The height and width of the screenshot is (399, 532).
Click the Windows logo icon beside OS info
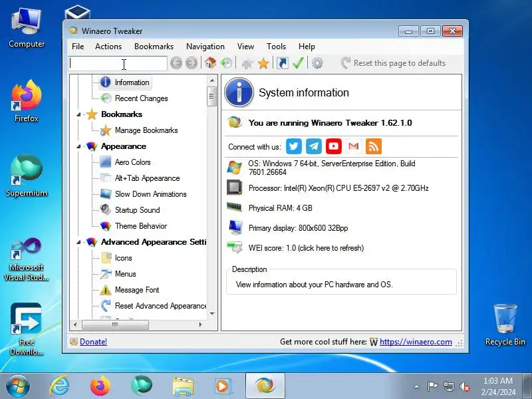(x=235, y=168)
